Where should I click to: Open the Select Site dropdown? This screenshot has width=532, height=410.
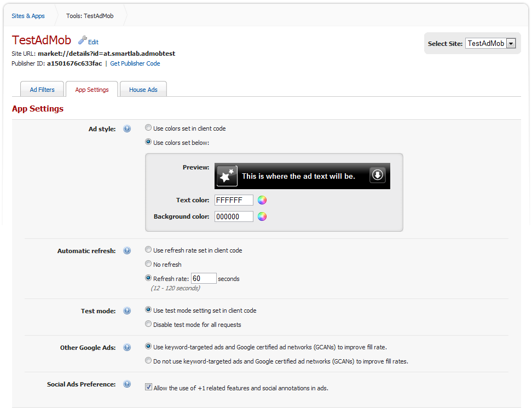(x=490, y=43)
